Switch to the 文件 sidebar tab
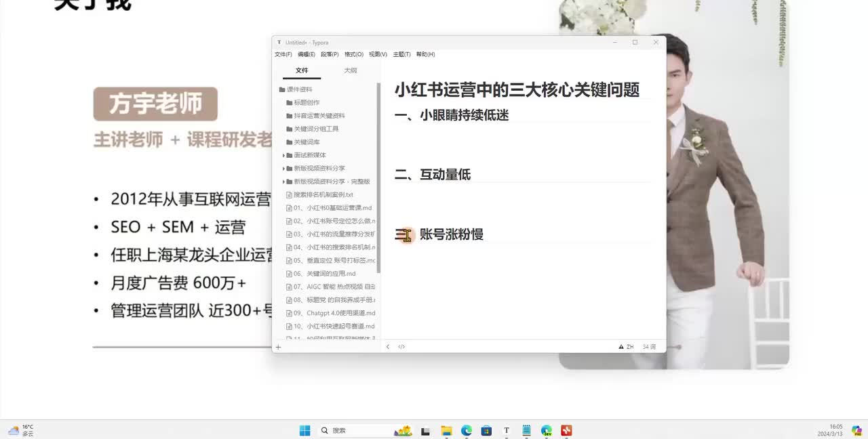This screenshot has width=868, height=439. pyautogui.click(x=302, y=70)
